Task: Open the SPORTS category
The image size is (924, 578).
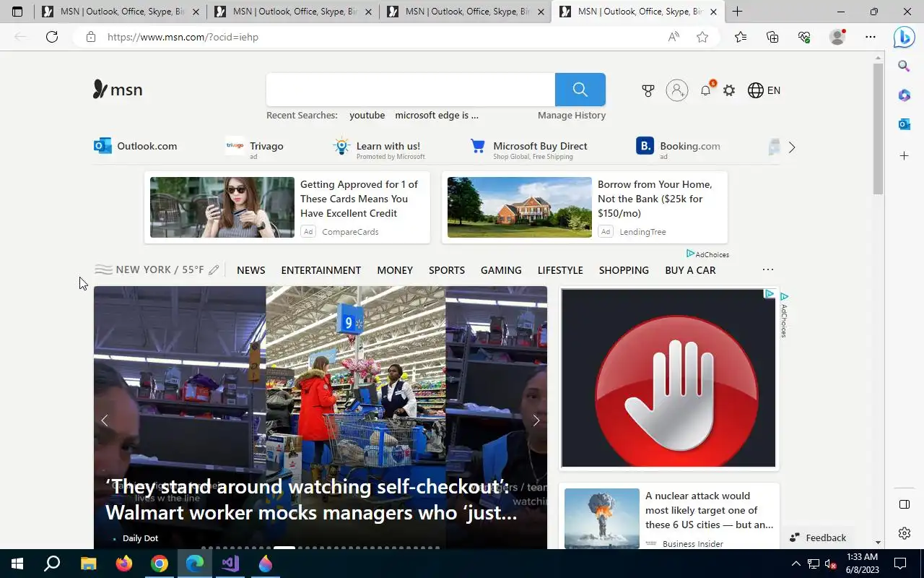Action: [x=447, y=270]
